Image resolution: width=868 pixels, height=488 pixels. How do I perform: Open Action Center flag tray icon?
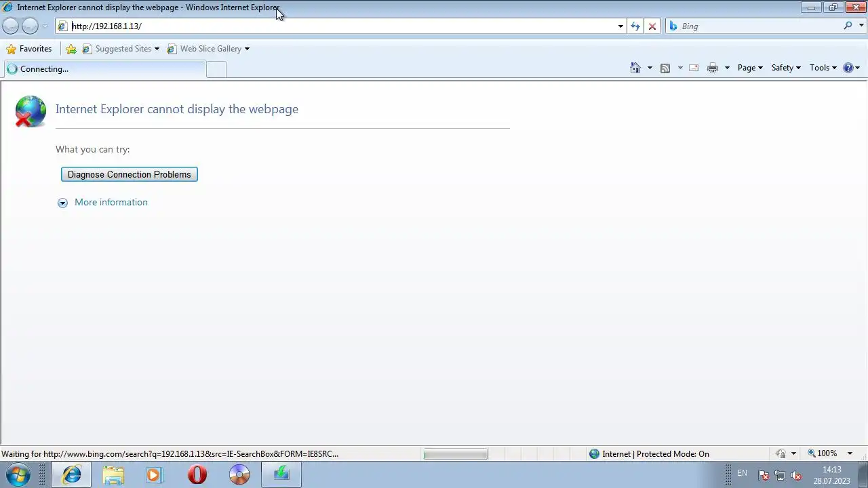click(x=764, y=475)
